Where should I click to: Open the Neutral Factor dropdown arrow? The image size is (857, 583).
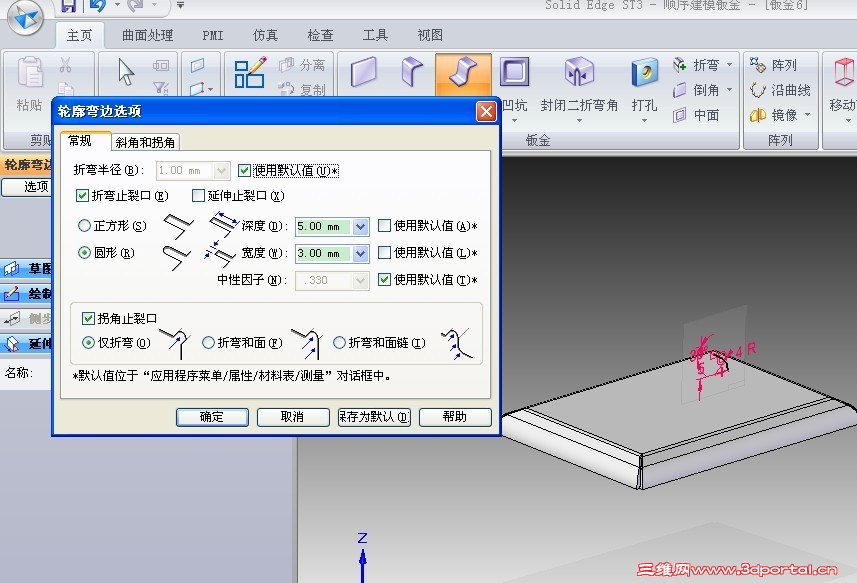360,281
